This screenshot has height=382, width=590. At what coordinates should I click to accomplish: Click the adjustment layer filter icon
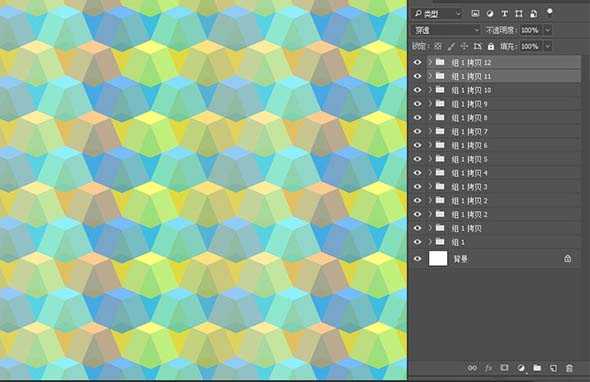(490, 14)
